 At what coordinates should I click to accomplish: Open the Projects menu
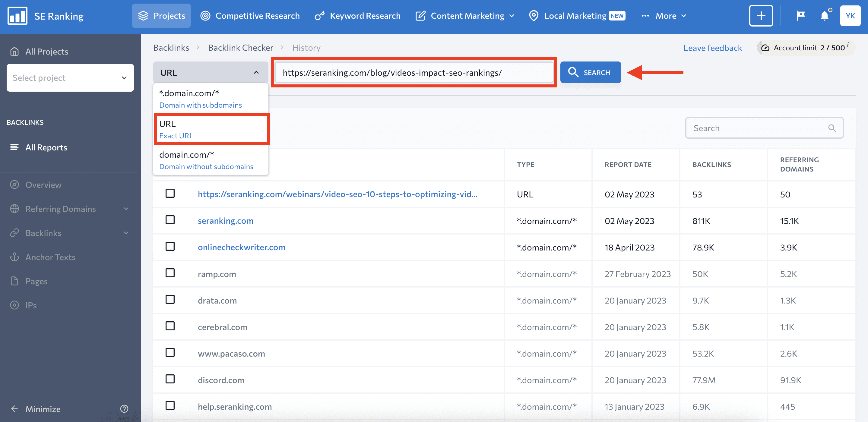161,15
